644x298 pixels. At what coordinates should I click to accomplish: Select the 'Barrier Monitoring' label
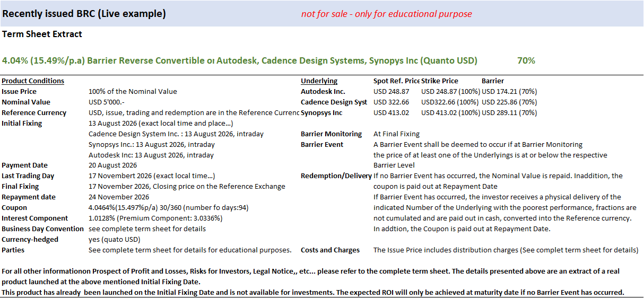(x=332, y=134)
